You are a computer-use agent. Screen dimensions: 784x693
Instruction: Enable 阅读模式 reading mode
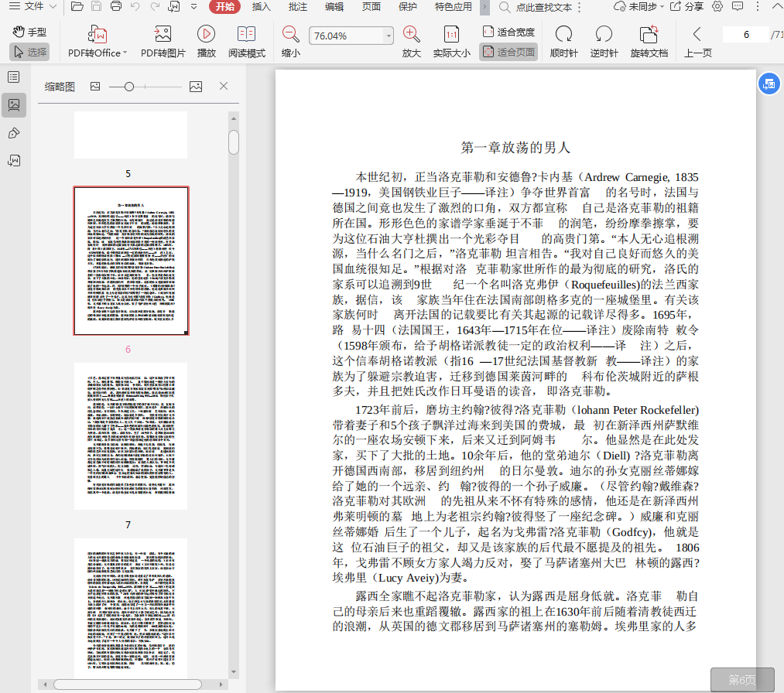tap(247, 42)
